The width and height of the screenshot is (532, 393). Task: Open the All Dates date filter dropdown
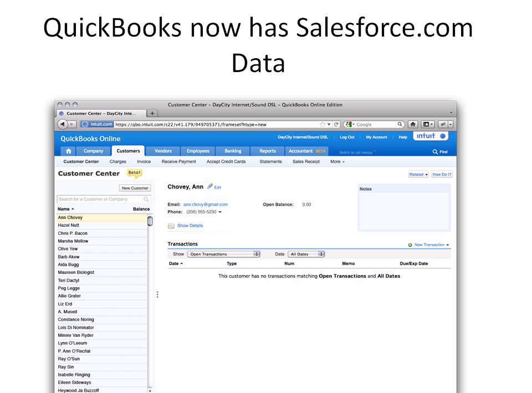[306, 254]
